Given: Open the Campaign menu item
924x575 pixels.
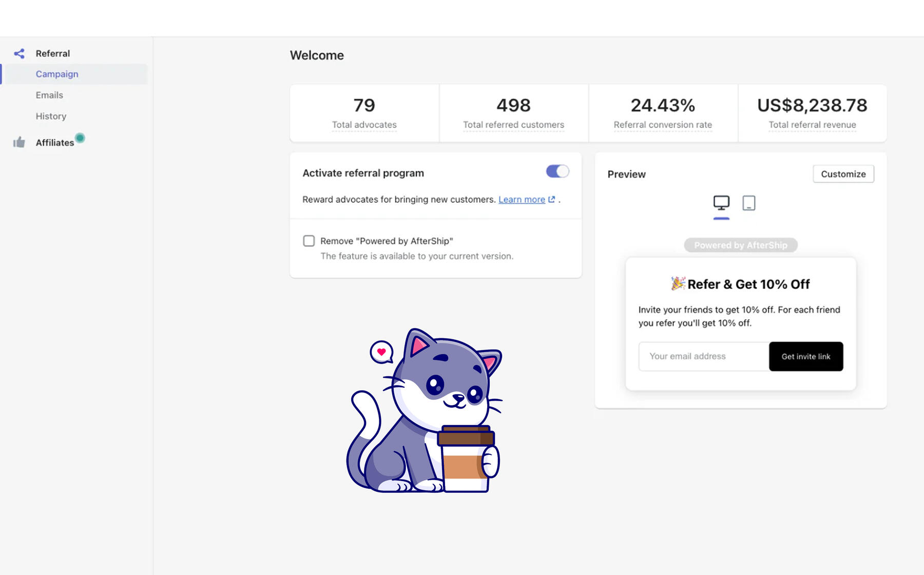Looking at the screenshot, I should (x=57, y=74).
